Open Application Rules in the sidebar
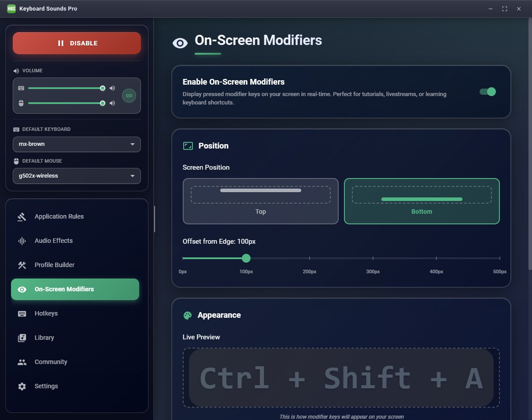 [75, 216]
